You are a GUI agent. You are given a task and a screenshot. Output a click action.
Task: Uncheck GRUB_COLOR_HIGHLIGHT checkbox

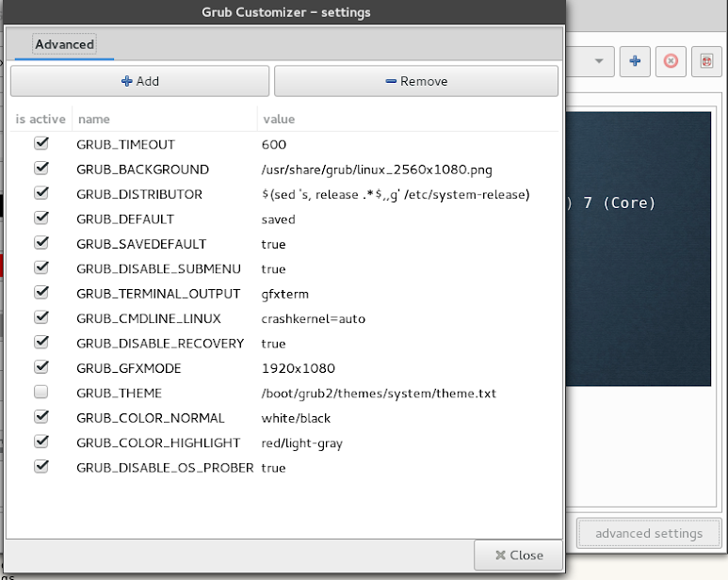pos(41,442)
